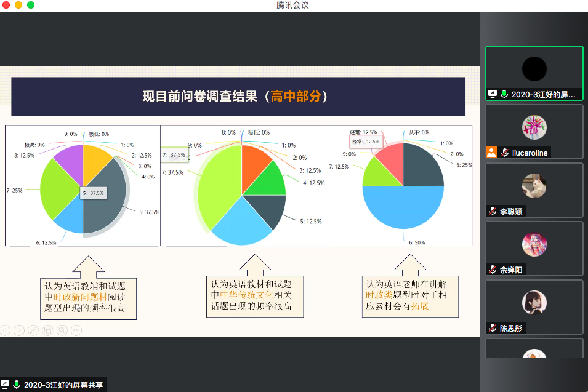Screen dimensions: 588x392
Task: Click the 时政新闻题材 text box under the left chart
Action: [x=88, y=297]
